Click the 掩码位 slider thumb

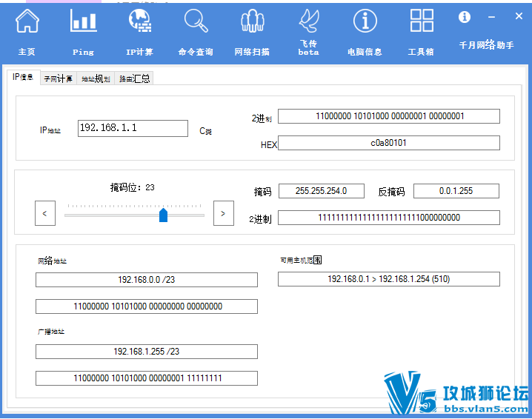click(164, 215)
